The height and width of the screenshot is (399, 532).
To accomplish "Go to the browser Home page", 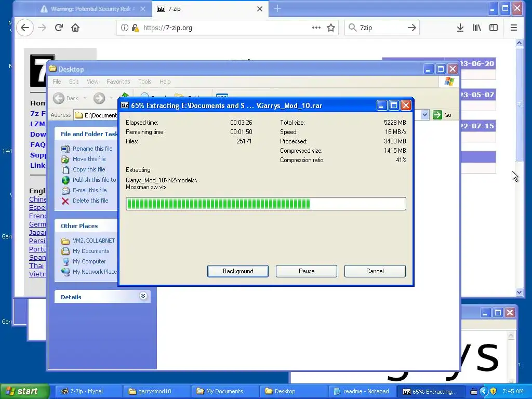I will 75,28.
